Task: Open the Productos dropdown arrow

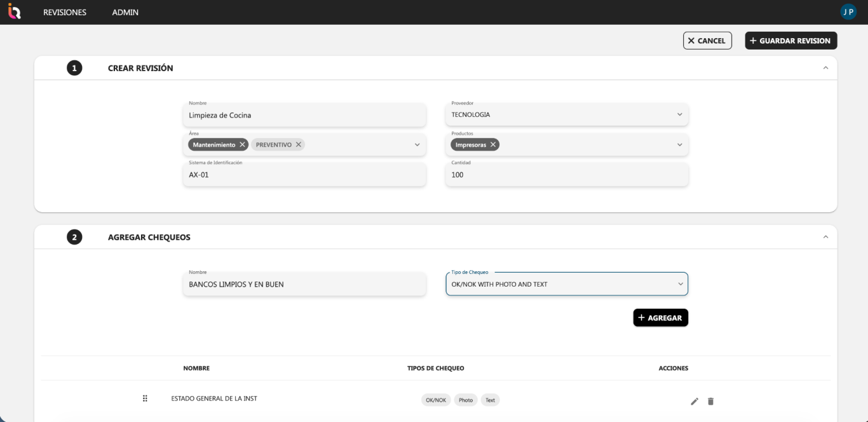Action: coord(679,145)
